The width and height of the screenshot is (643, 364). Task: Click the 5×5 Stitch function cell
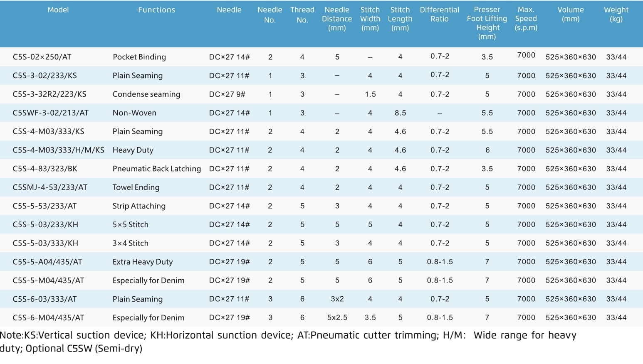coord(131,224)
